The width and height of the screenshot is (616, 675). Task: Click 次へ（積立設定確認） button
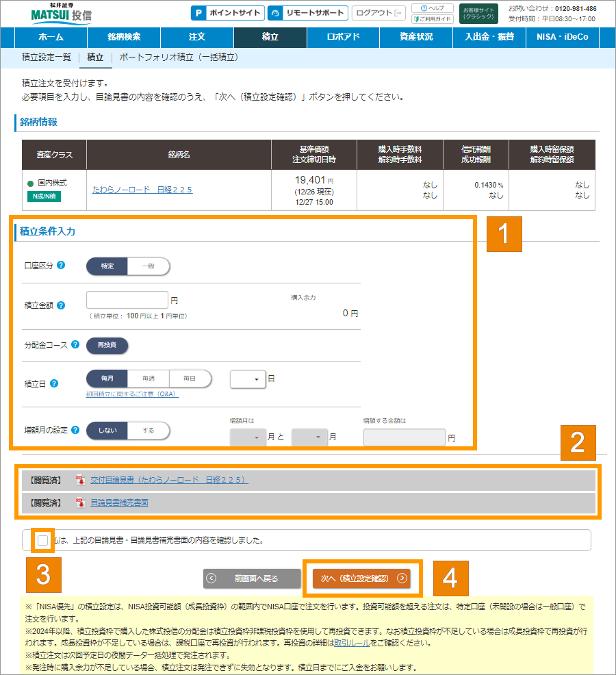coord(361,578)
